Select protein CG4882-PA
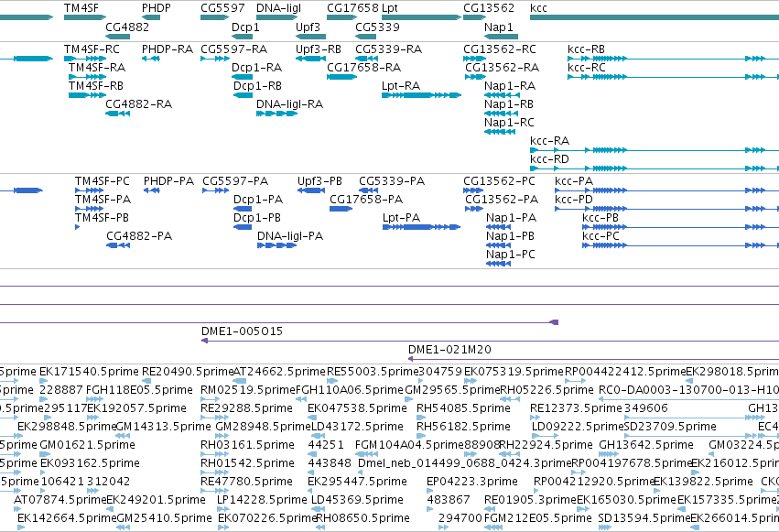 tap(139, 236)
